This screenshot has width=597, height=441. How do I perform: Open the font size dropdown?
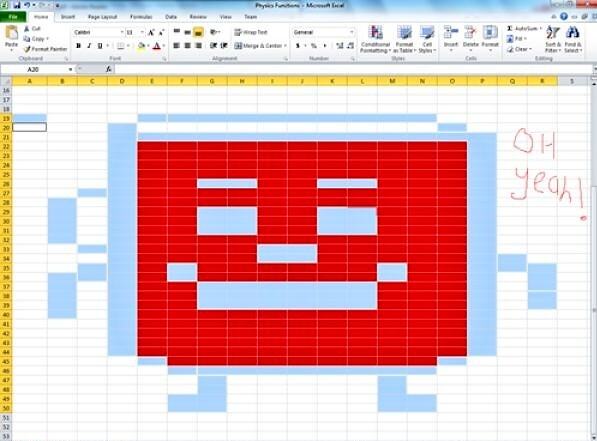142,32
